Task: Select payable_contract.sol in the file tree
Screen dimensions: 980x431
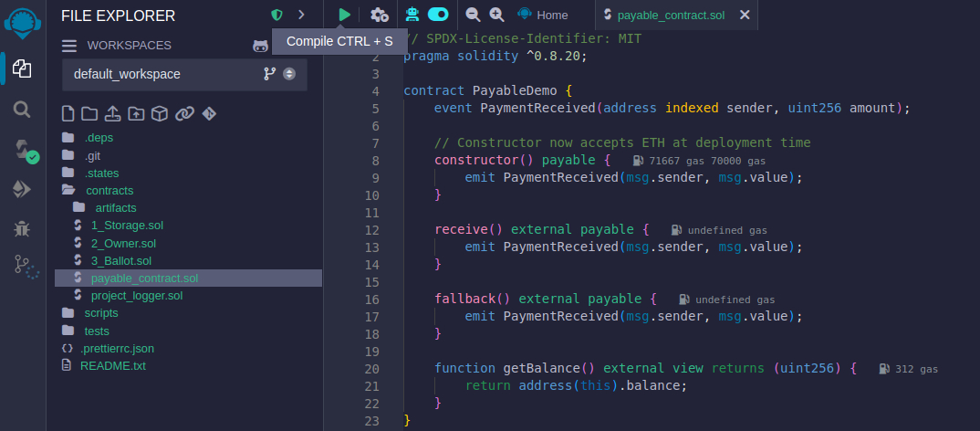Action: [x=188, y=279]
